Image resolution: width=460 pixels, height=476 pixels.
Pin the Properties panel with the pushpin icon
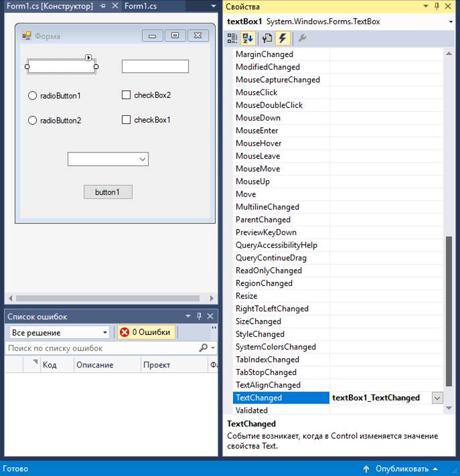pos(437,6)
